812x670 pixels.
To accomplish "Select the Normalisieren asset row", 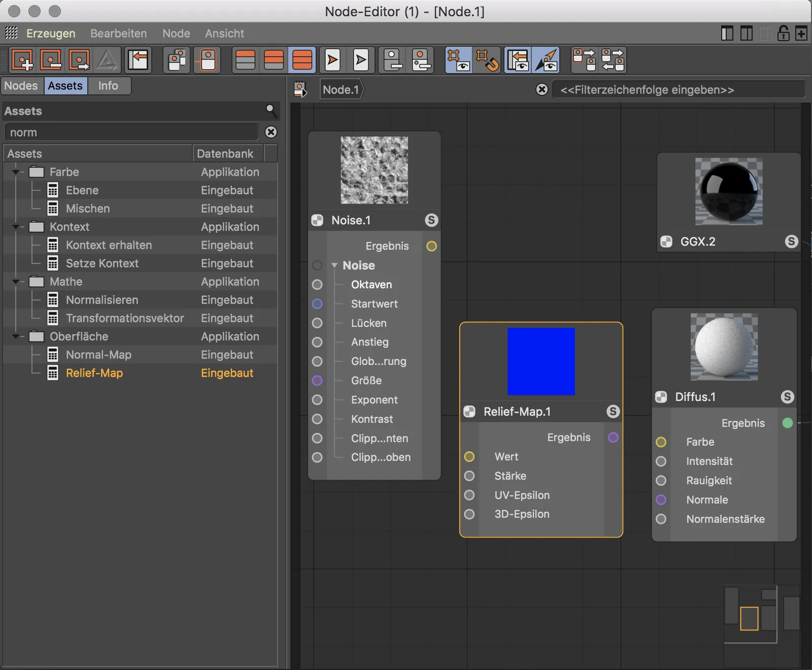I will 141,300.
